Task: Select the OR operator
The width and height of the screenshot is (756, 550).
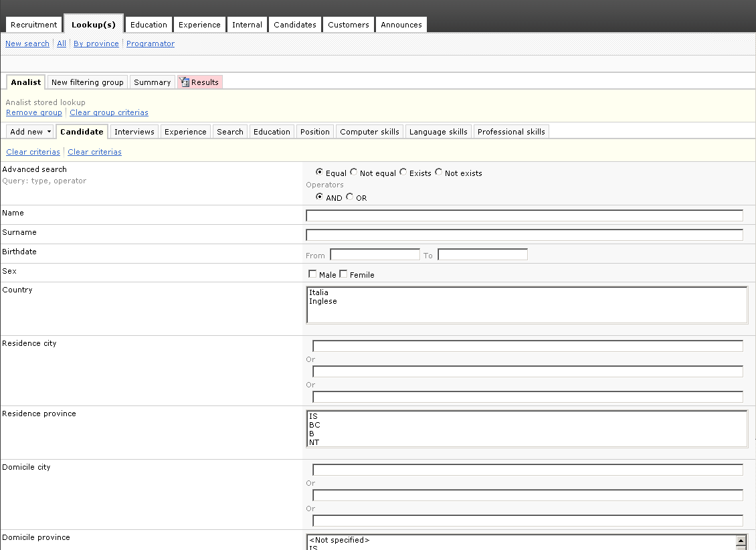Action: 349,196
